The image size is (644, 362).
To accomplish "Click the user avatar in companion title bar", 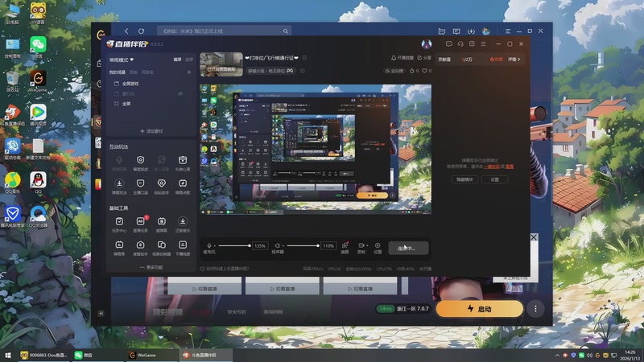I will point(427,44).
